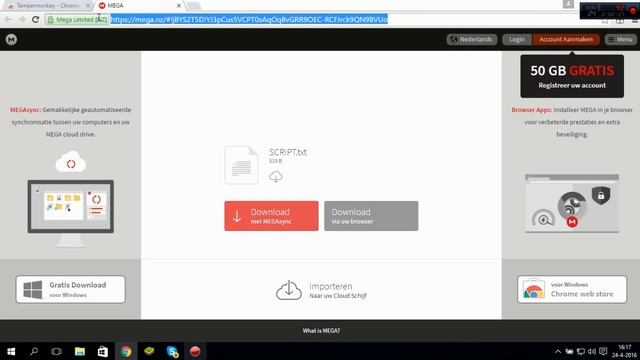640x360 pixels.
Task: Select the MEGA tab
Action: click(x=139, y=6)
